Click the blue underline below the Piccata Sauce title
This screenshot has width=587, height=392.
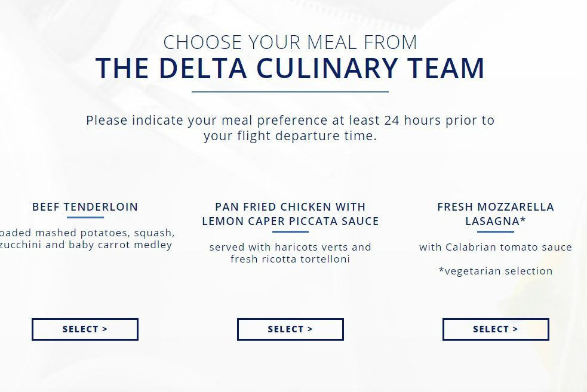point(290,232)
